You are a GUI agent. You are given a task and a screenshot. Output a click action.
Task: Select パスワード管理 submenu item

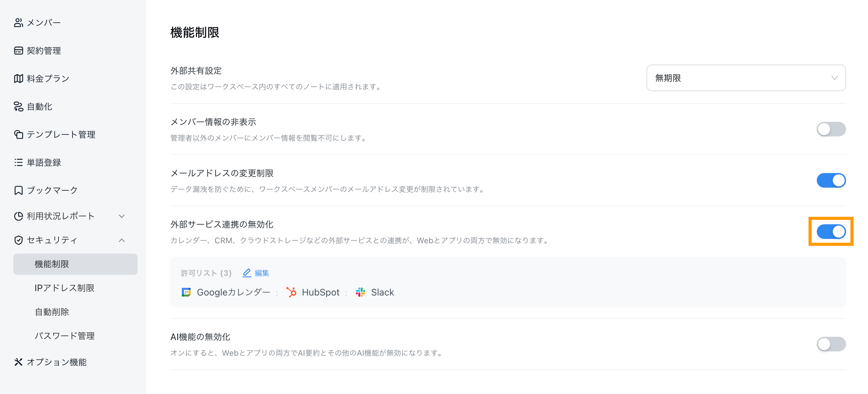[65, 336]
